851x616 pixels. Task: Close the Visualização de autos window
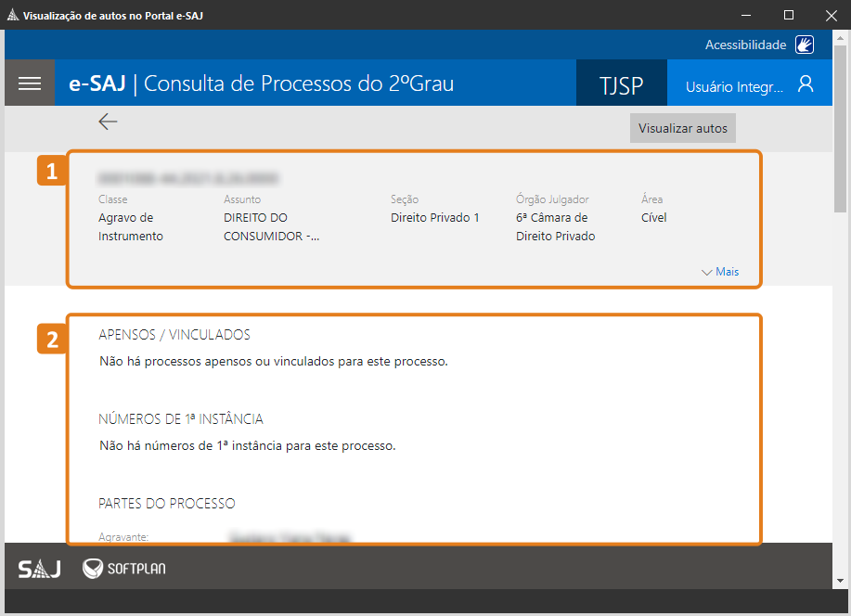click(x=831, y=15)
